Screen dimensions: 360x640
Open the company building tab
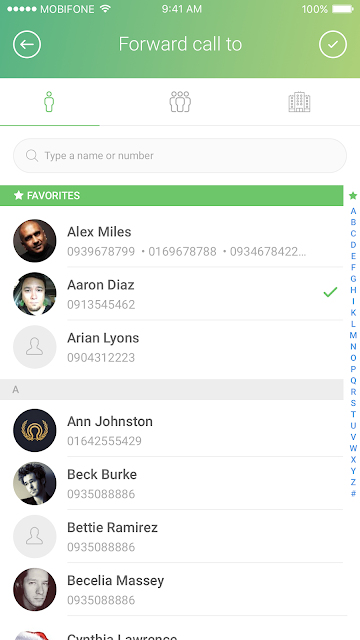coord(300,101)
